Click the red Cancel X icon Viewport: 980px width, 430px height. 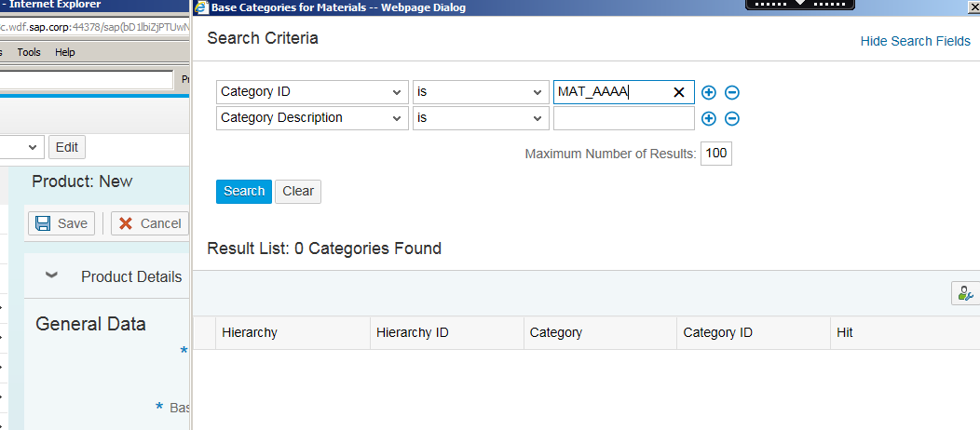tap(125, 223)
